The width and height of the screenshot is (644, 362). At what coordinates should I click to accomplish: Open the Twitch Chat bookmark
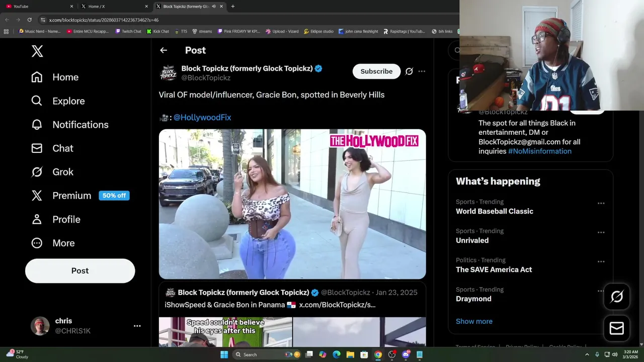[128, 31]
